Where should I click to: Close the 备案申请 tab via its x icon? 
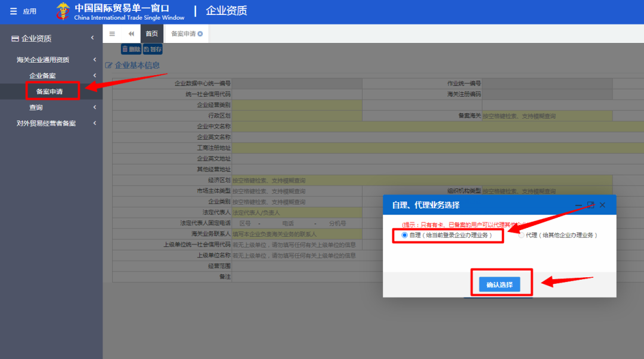click(x=200, y=34)
